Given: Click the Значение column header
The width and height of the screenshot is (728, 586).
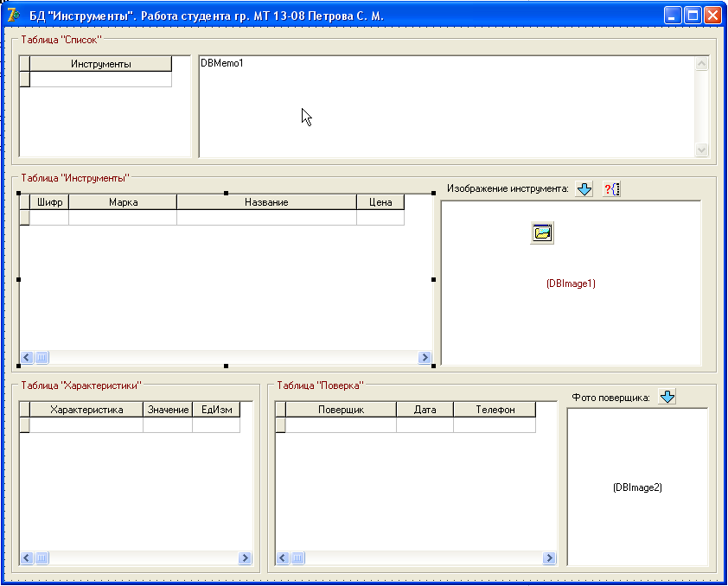Looking at the screenshot, I should tap(168, 410).
